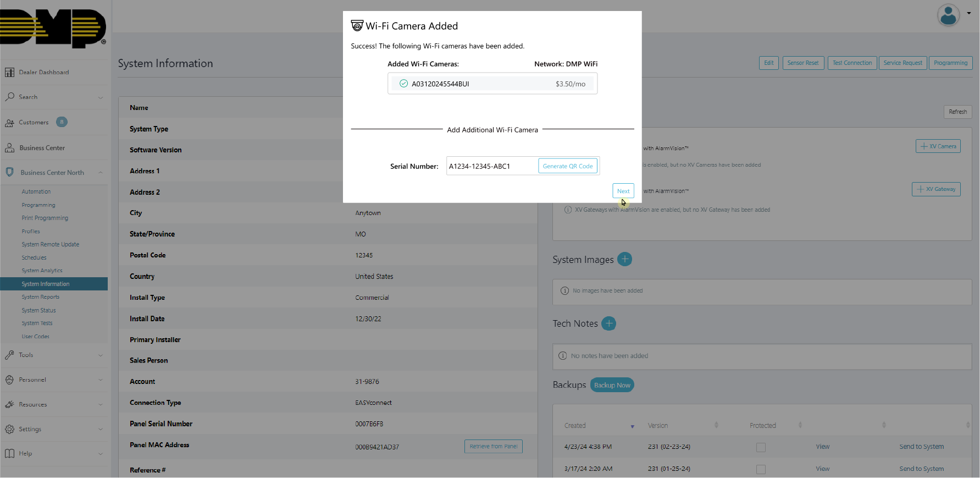Add a Tech Note plus icon
This screenshot has width=980, height=478.
[608, 323]
